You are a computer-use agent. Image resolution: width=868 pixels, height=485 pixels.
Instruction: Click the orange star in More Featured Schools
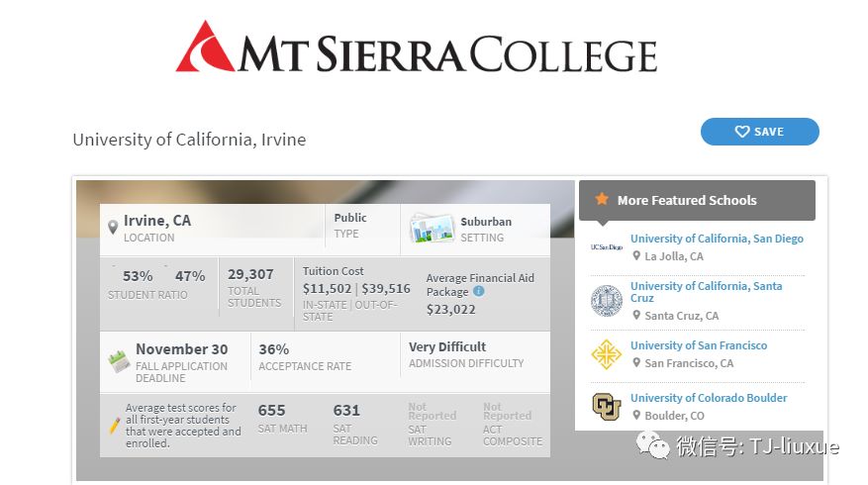click(602, 199)
